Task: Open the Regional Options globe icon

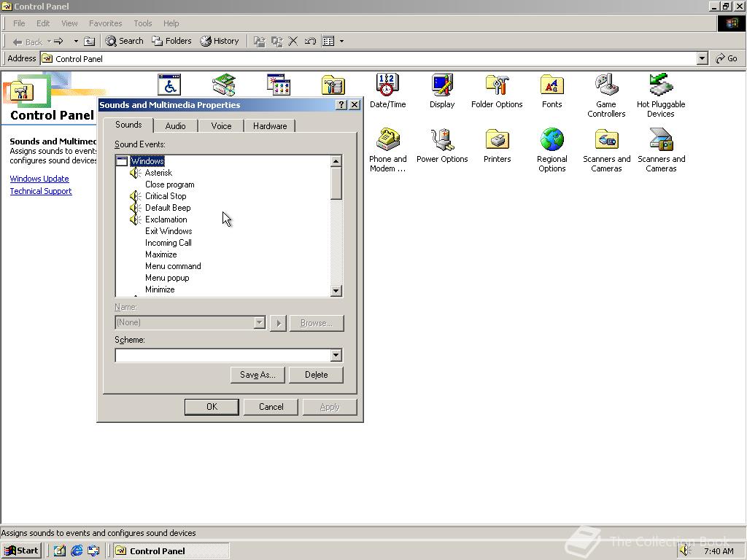Action: click(x=551, y=150)
